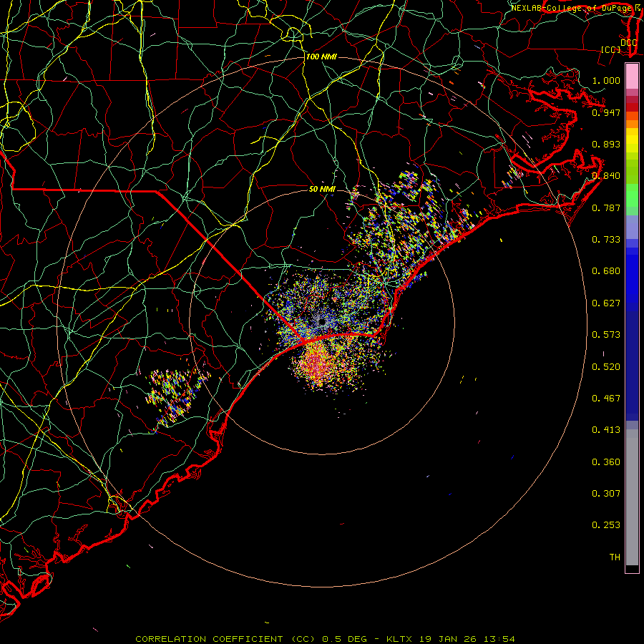Click the [CC] label above the color scale
Image resolution: width=644 pixels, height=644 pixels.
pos(611,49)
